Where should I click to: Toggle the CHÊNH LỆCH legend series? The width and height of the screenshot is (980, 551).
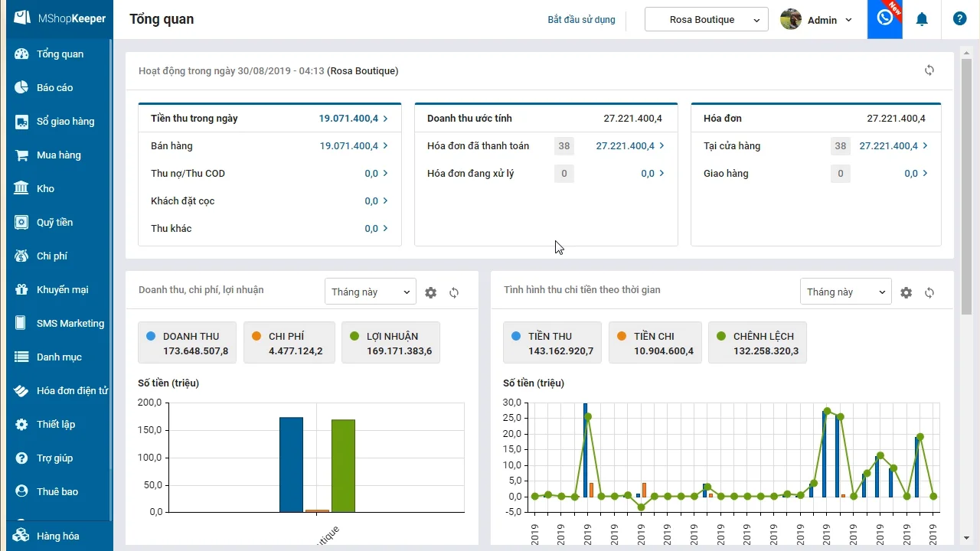(x=757, y=343)
